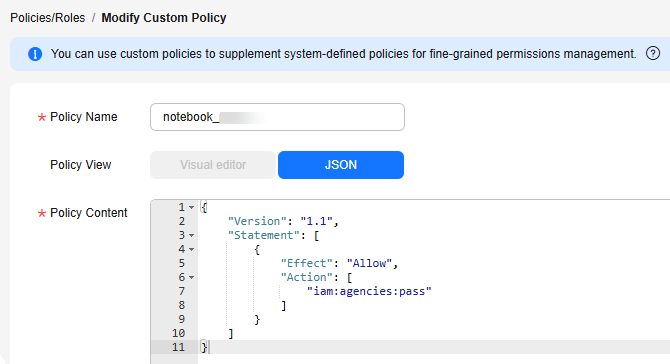Viewport: 670px width, 364px height.
Task: Switch to the Visual editor view
Action: (x=213, y=165)
